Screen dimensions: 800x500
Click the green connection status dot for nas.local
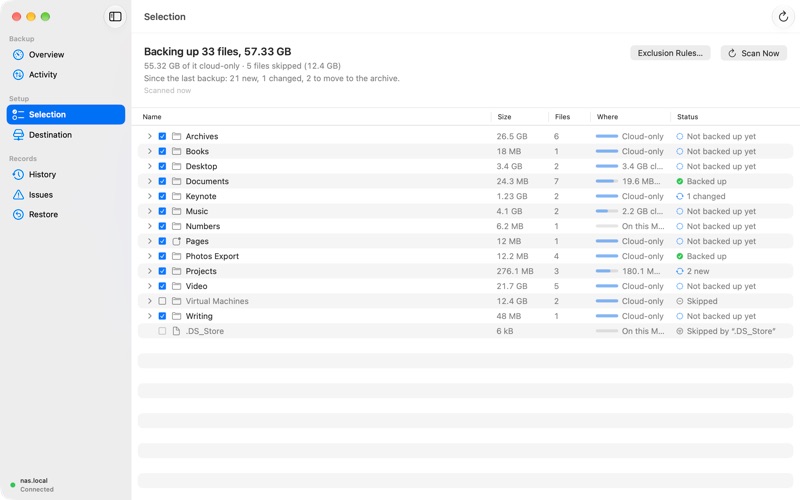13,485
